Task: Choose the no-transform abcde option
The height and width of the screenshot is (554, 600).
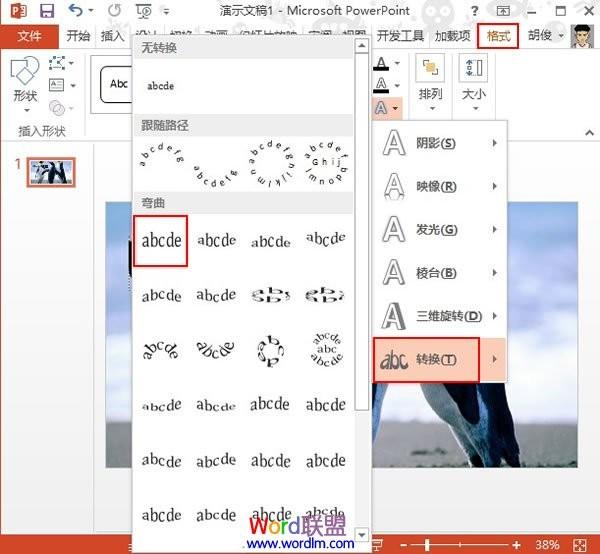Action: (x=161, y=86)
